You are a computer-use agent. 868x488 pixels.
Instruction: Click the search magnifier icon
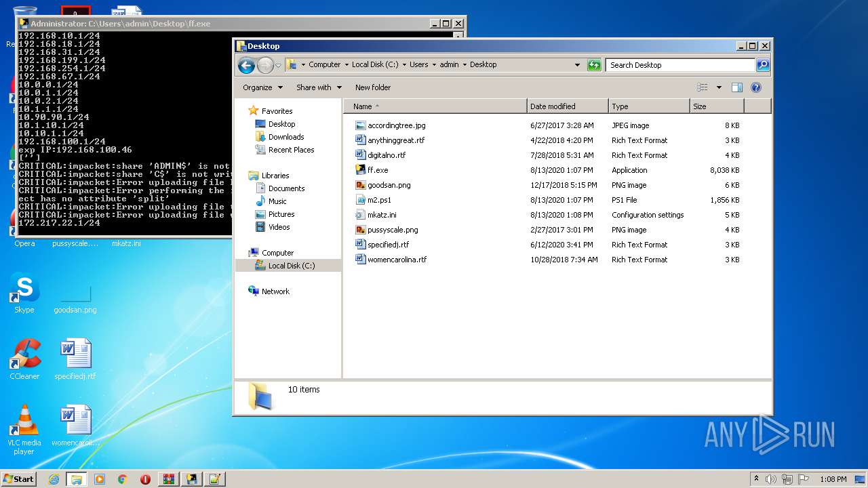click(763, 65)
